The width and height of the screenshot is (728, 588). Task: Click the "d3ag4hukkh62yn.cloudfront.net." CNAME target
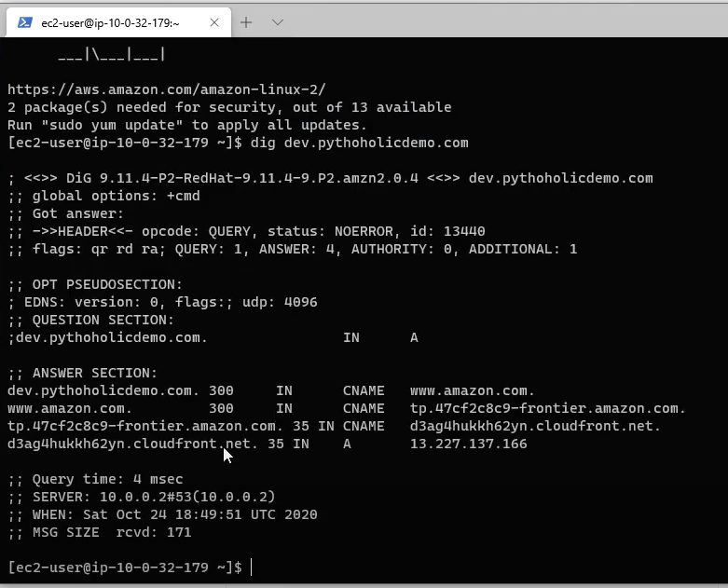pos(535,426)
